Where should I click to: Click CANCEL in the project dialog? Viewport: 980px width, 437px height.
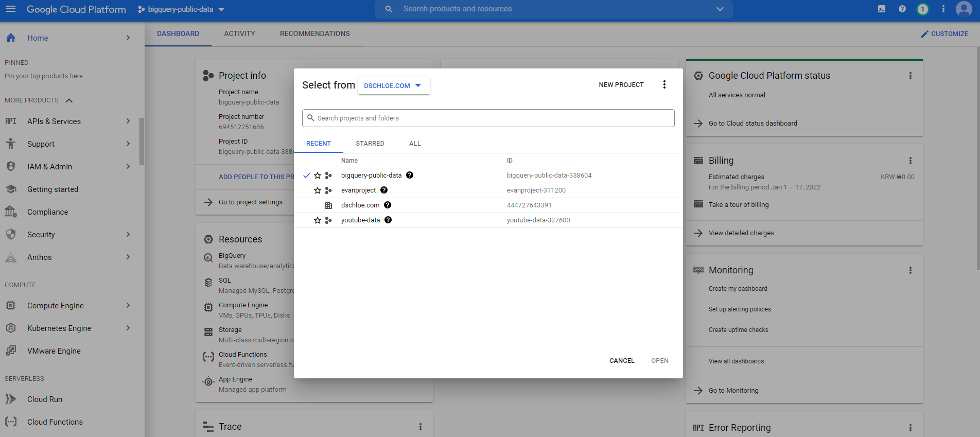(622, 361)
